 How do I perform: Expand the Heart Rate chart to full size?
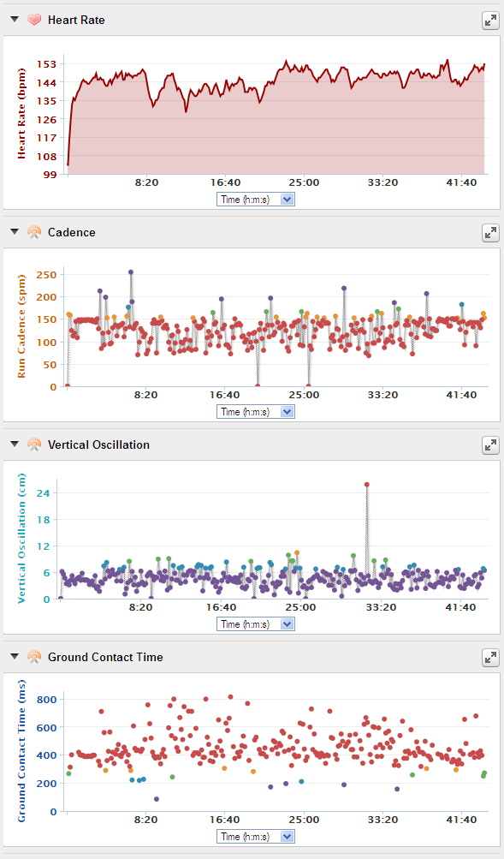489,21
